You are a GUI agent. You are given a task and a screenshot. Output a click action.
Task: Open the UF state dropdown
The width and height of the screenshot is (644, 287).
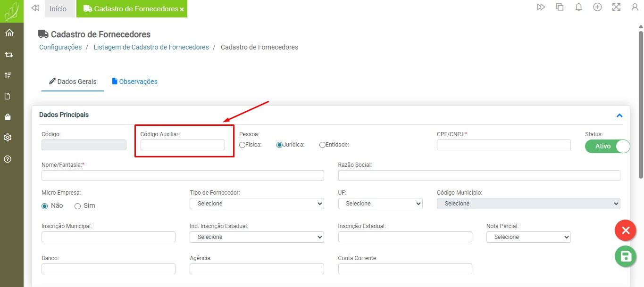[x=380, y=204]
